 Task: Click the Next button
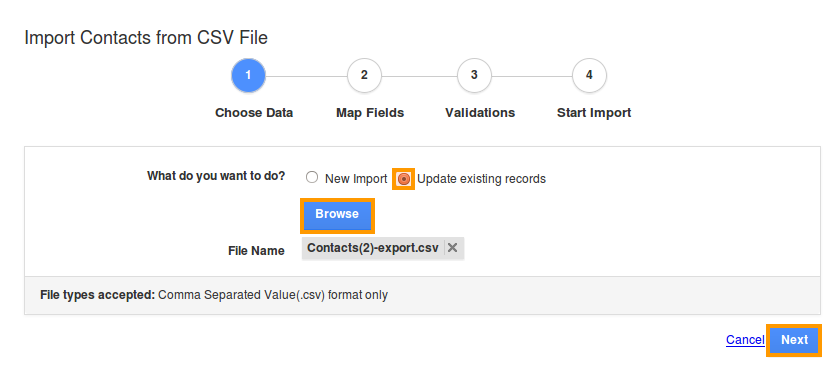794,340
